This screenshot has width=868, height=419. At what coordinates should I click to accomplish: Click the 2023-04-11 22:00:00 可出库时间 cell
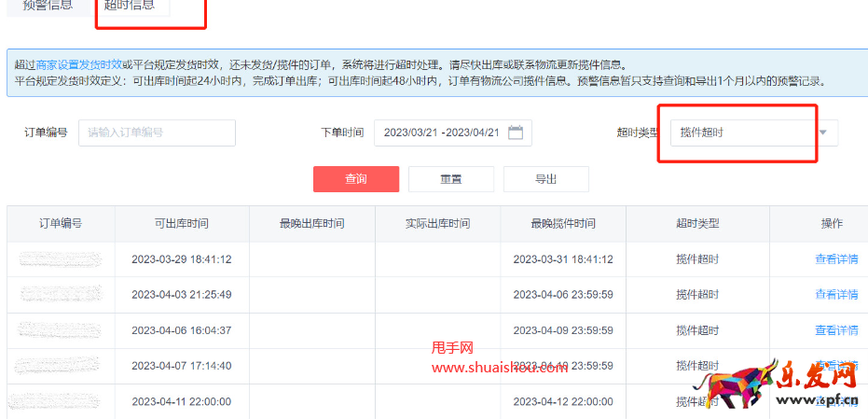click(x=182, y=401)
